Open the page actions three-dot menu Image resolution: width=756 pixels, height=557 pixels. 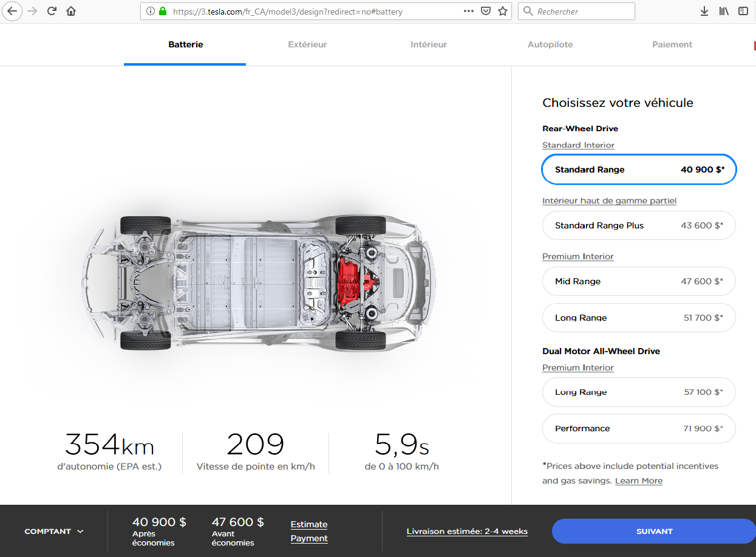[468, 11]
